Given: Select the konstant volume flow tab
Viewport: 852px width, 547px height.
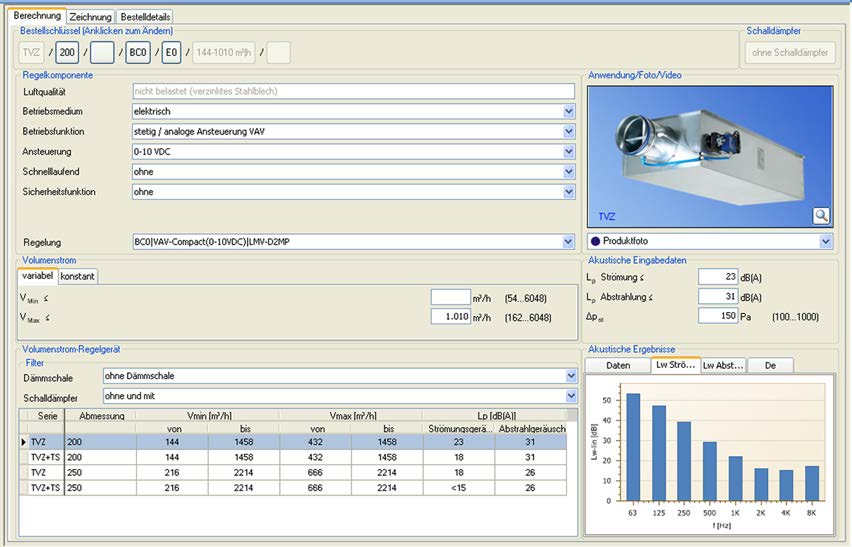Looking at the screenshot, I should click(77, 276).
